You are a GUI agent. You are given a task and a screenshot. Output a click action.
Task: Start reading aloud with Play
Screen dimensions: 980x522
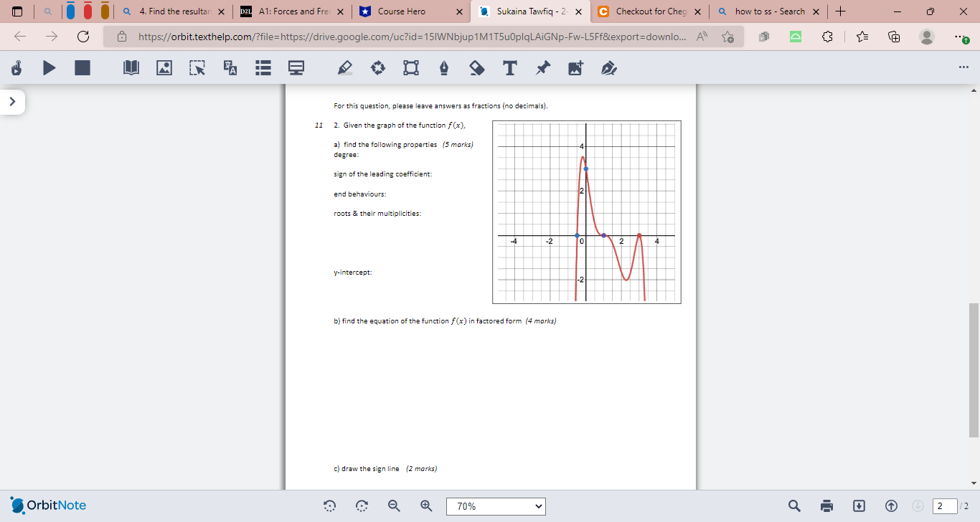click(x=50, y=68)
